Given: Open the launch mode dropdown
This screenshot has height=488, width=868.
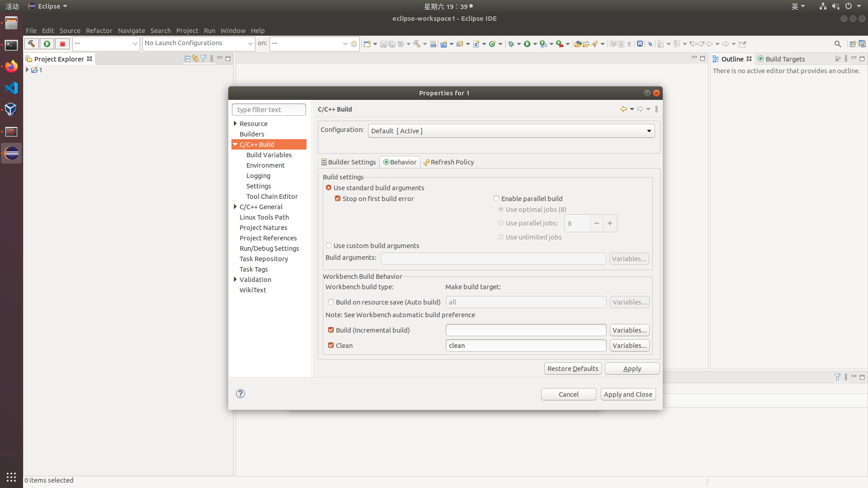Looking at the screenshot, I should [106, 43].
